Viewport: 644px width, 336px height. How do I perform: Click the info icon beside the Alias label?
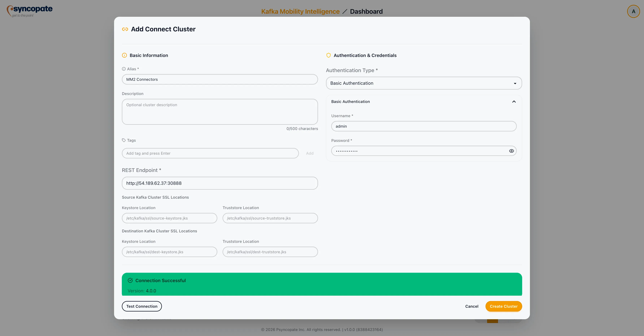[x=124, y=69]
